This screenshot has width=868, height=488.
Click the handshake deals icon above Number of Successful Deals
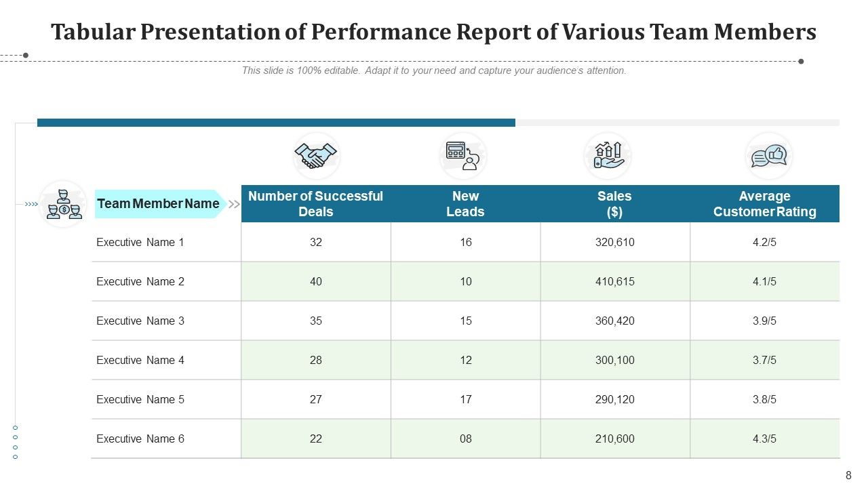click(x=316, y=155)
